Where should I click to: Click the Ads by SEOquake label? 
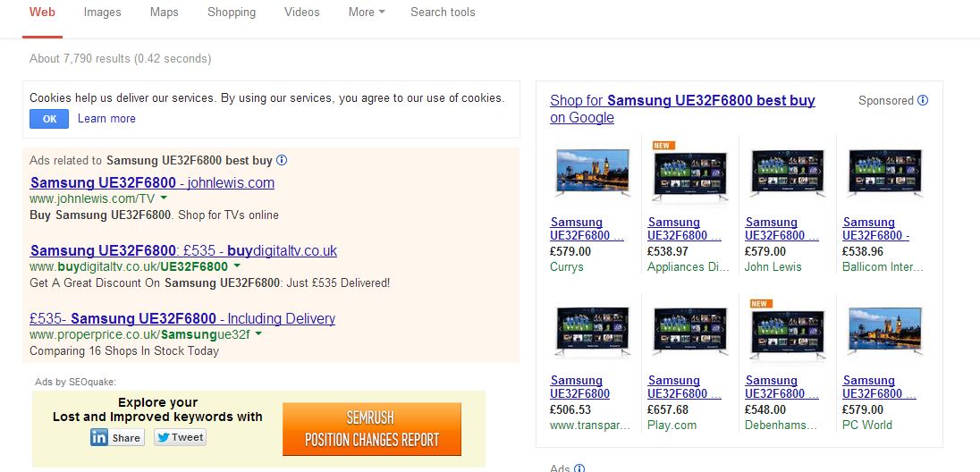point(76,382)
